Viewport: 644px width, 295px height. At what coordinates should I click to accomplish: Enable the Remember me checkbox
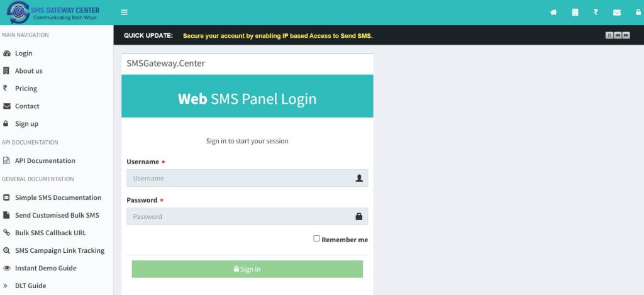pos(317,239)
